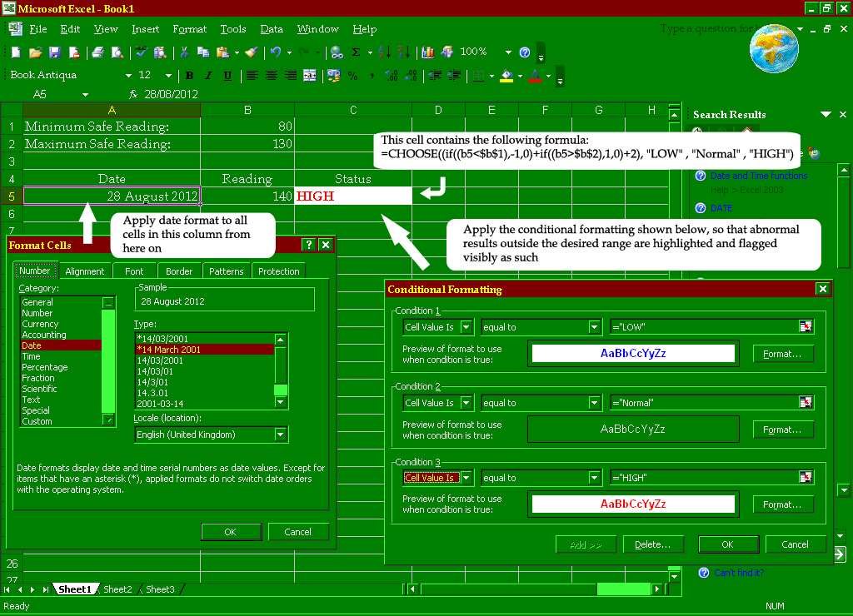The height and width of the screenshot is (616, 853).
Task: Click the Merge and Center icon
Action: coord(310,76)
